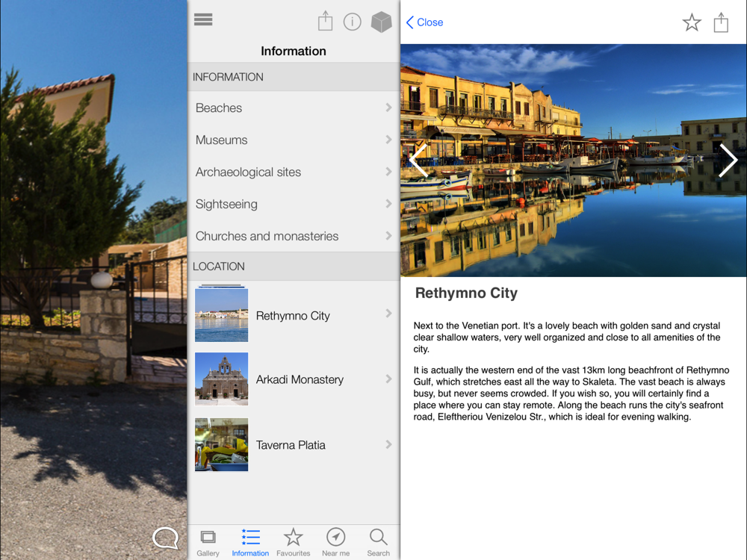Show next photo with right arrow

click(x=728, y=161)
